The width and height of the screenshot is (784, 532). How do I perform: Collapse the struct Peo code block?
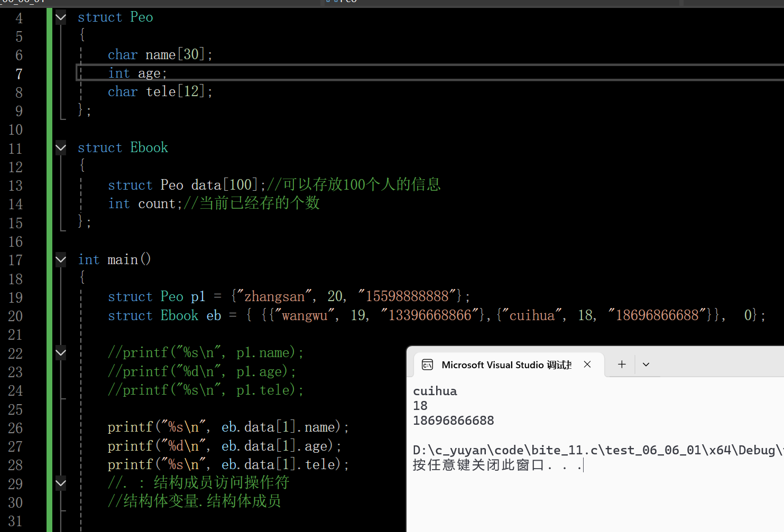point(61,17)
